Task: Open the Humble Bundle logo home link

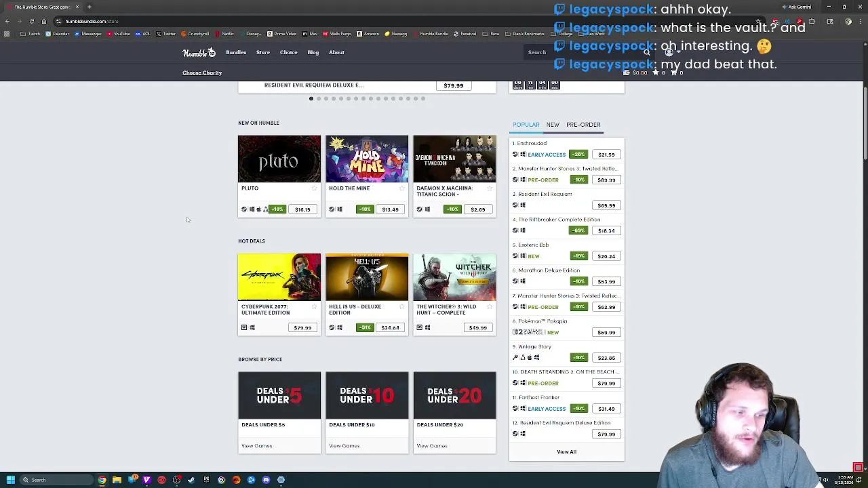Action: [199, 52]
